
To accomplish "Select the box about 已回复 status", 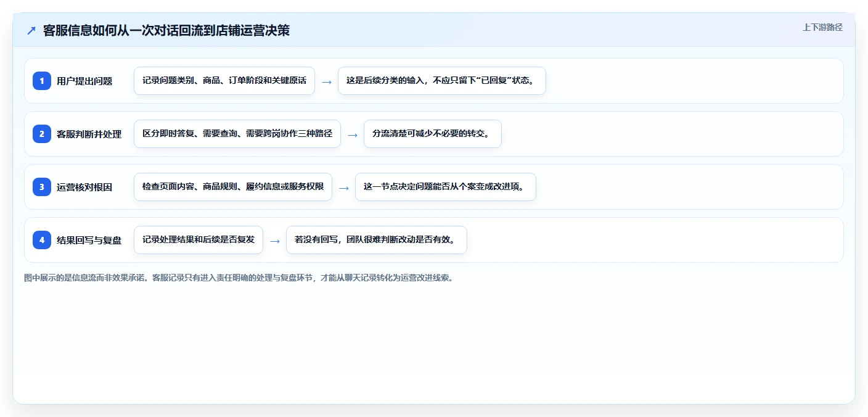I will point(442,81).
